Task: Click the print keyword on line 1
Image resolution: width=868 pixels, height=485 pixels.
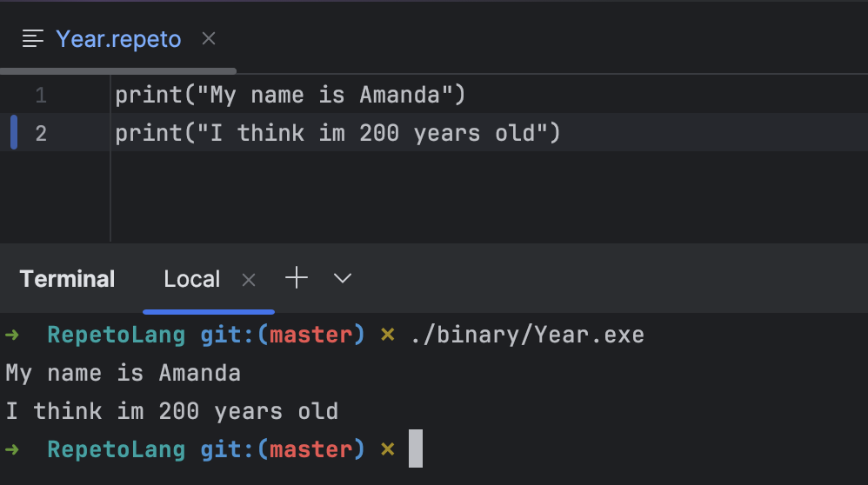Action: coord(149,95)
